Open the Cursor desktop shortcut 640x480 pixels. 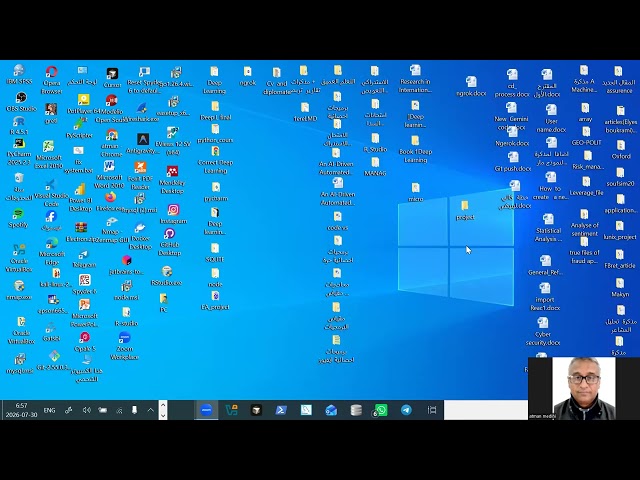point(112,78)
